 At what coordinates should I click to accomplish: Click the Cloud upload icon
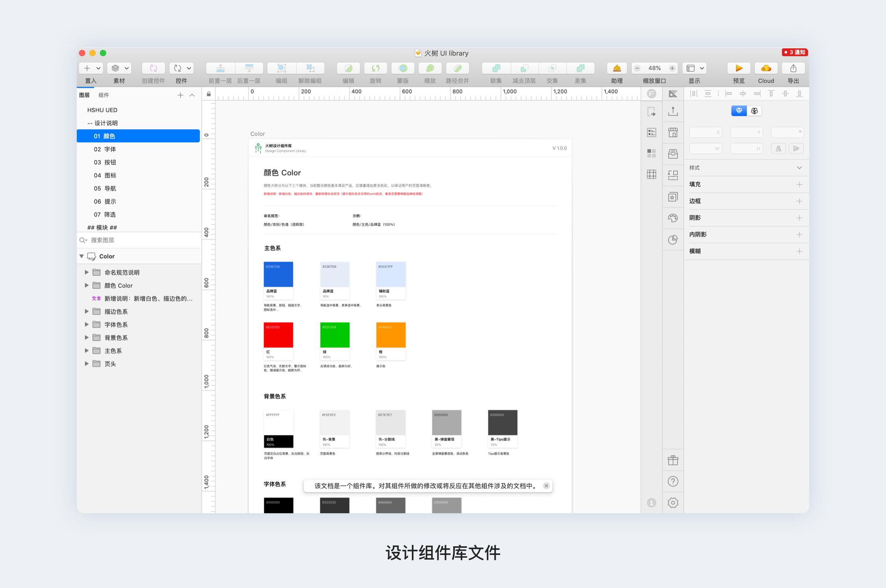tap(766, 68)
